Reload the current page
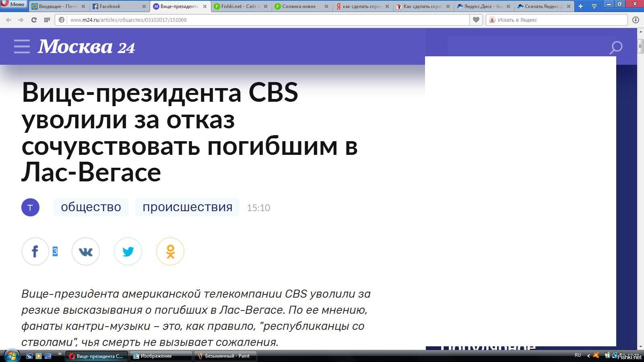The image size is (644, 362). tap(34, 20)
